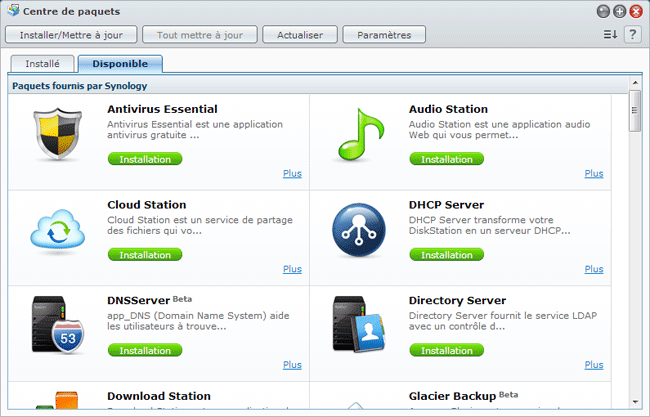The width and height of the screenshot is (650, 417).
Task: Click the vertical scrollbar thumb
Action: [x=635, y=111]
